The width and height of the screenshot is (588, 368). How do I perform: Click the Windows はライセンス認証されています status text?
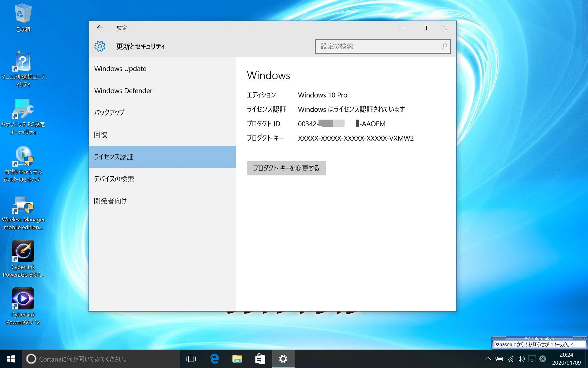[x=351, y=109]
